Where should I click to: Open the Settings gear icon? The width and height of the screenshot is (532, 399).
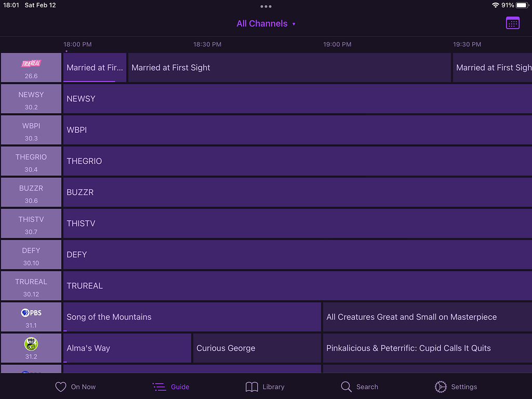coord(440,387)
